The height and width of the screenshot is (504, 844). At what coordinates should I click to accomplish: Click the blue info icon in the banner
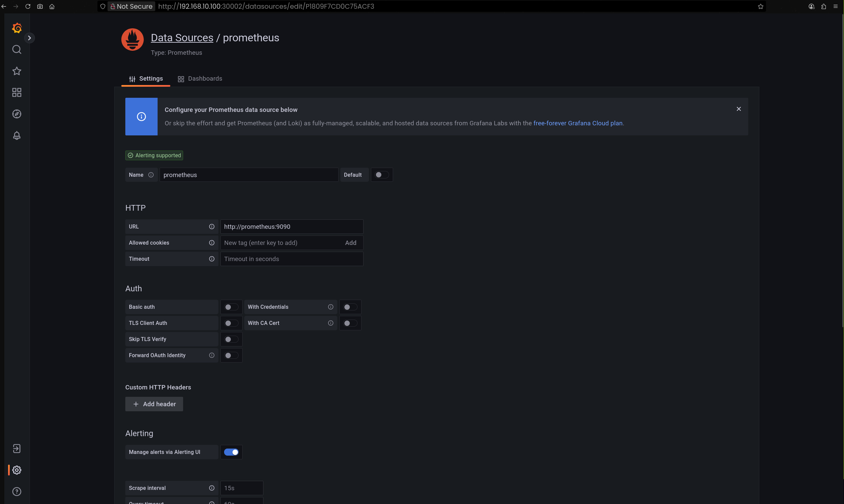click(141, 117)
